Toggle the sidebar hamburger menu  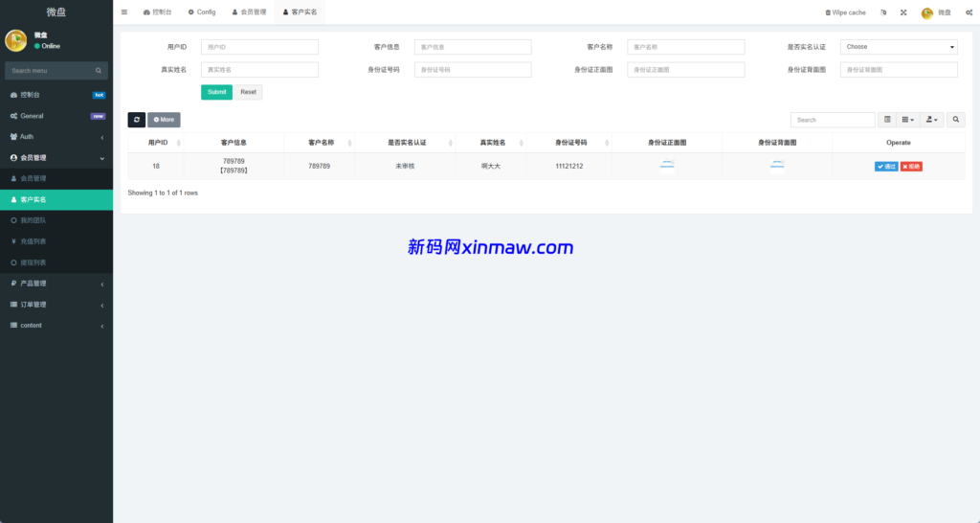(x=124, y=11)
